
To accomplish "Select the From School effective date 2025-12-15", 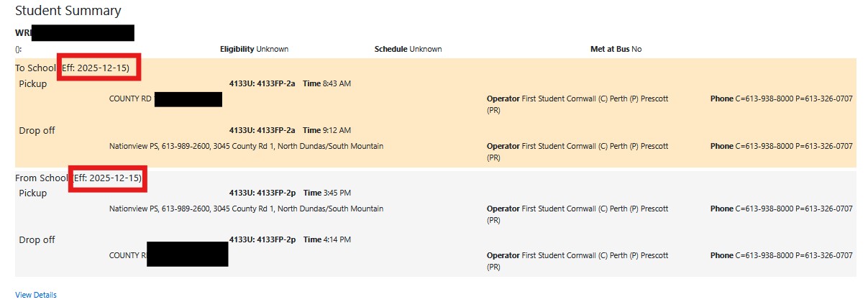I will point(109,178).
